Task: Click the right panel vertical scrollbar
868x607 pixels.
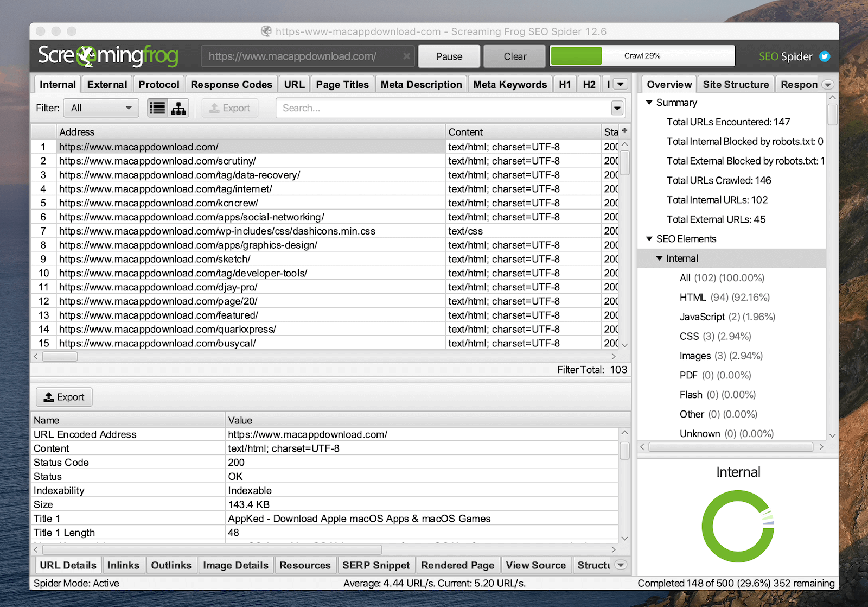Action: click(832, 115)
